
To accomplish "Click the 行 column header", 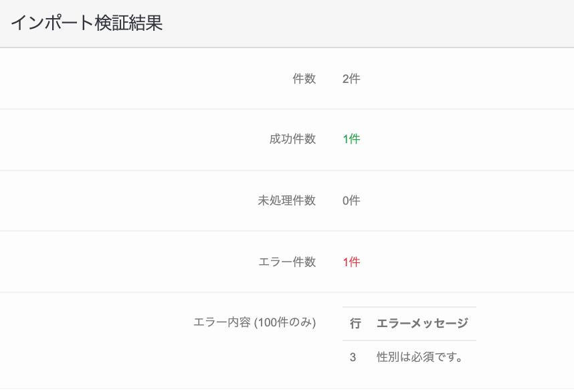I will point(355,324).
